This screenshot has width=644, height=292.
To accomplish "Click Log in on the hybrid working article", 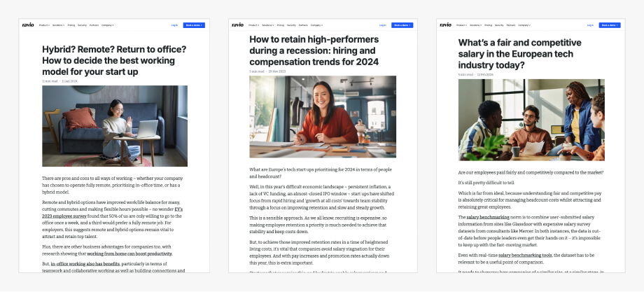I will pyautogui.click(x=174, y=25).
